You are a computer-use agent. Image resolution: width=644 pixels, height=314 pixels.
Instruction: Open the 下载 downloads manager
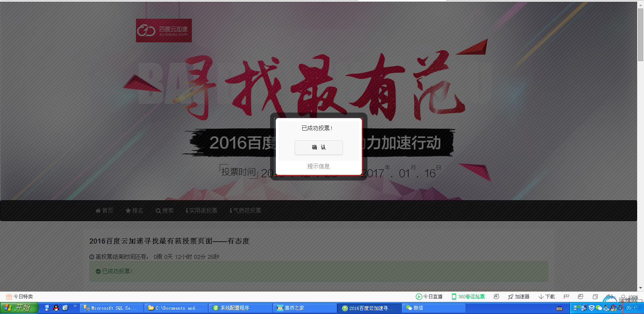[547, 297]
